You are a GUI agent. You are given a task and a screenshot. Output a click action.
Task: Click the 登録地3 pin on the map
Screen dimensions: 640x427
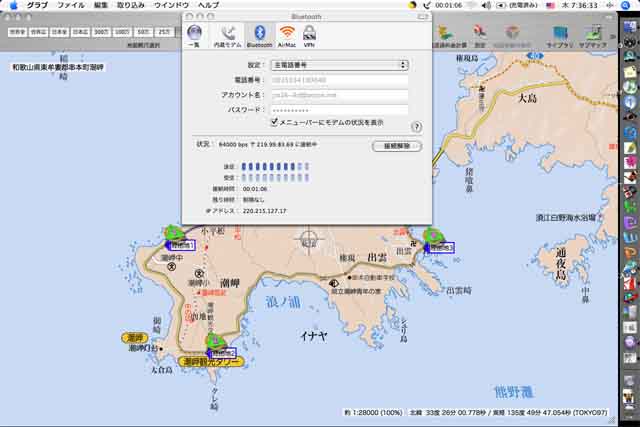click(x=433, y=236)
